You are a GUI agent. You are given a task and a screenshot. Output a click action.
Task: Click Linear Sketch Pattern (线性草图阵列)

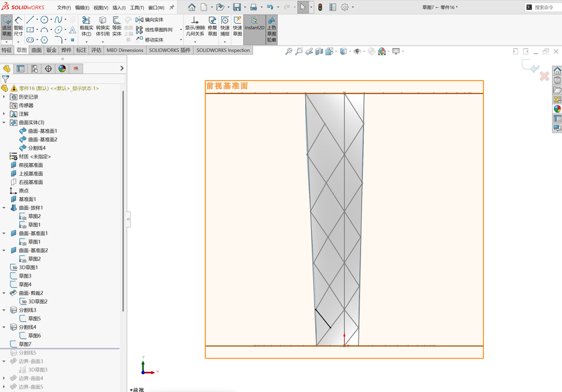click(154, 30)
